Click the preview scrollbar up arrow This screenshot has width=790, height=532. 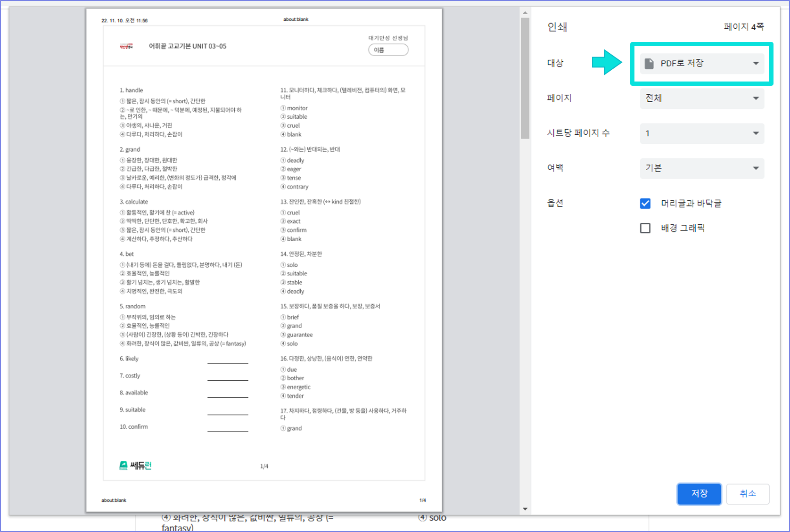point(525,13)
